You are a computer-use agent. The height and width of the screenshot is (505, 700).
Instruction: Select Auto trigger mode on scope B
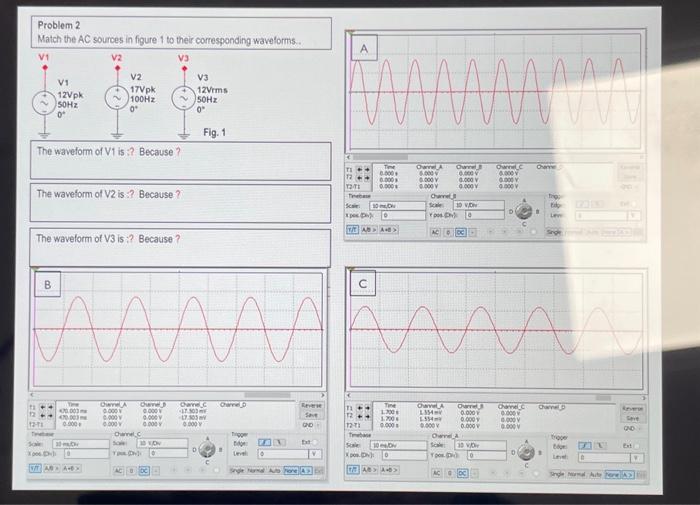274,470
